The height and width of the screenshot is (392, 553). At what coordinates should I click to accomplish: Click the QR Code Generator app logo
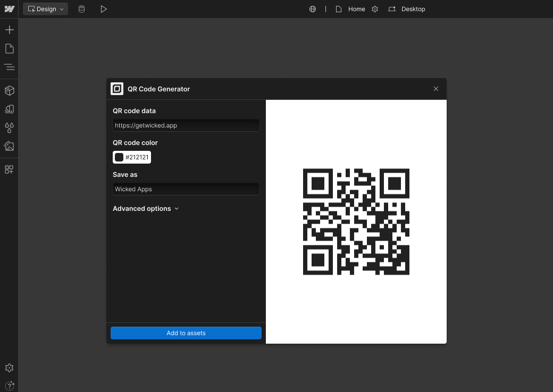(x=117, y=89)
